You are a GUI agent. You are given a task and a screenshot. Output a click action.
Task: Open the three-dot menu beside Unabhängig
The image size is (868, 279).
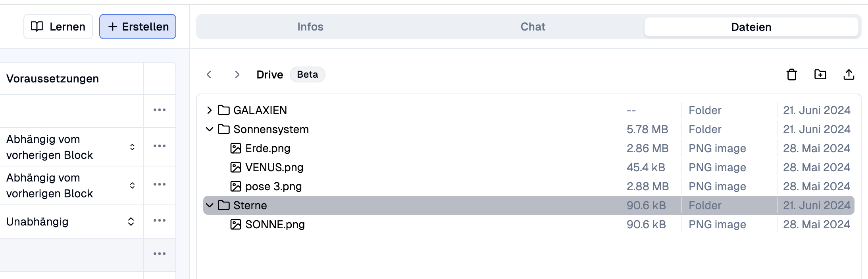160,220
